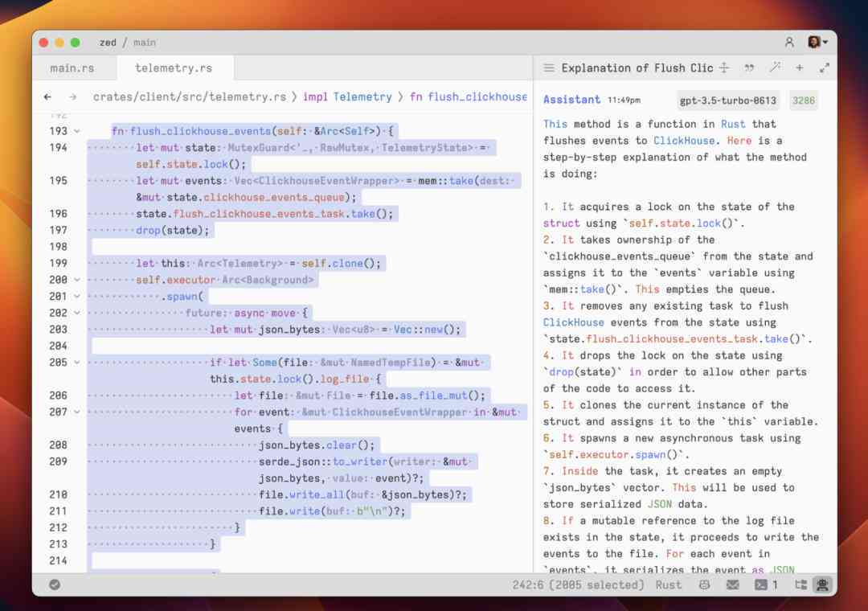This screenshot has width=868, height=611.
Task: Click line number 196 in gutter
Action: 58,214
